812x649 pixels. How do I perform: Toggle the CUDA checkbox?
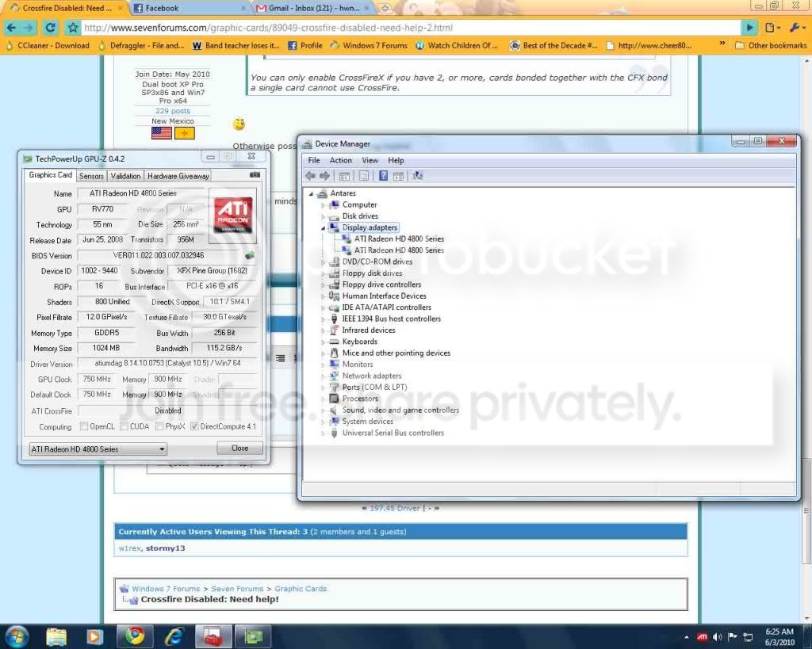click(124, 426)
